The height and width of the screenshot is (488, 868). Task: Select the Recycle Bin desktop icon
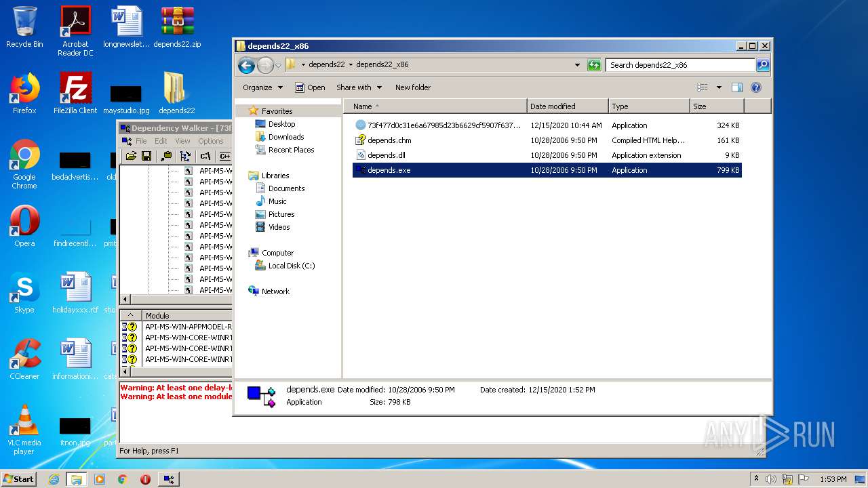(24, 28)
